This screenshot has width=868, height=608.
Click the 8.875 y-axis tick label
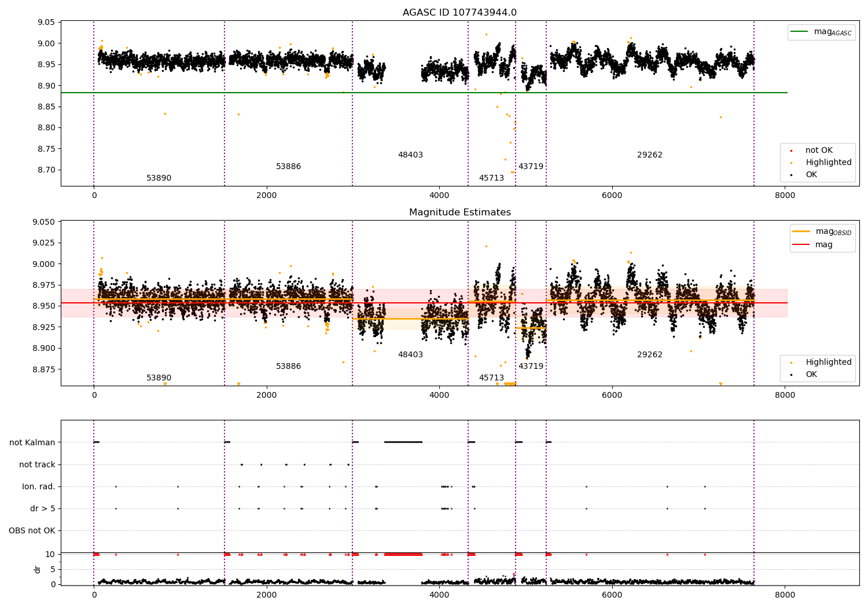pyautogui.click(x=43, y=370)
